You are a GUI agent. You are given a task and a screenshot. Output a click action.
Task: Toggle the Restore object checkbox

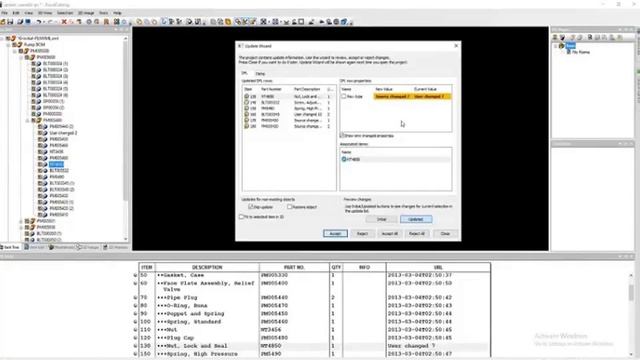tap(289, 207)
